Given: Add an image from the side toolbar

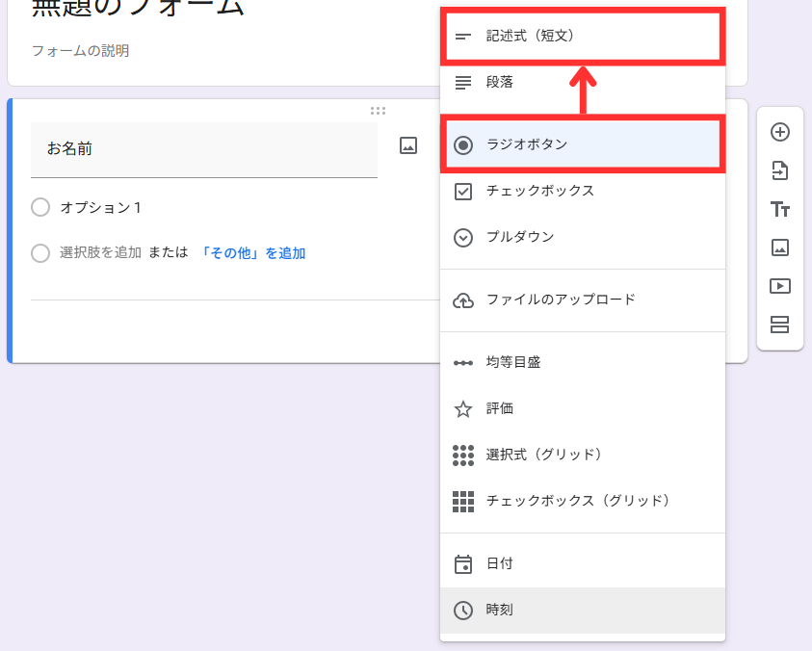Looking at the screenshot, I should coord(780,247).
